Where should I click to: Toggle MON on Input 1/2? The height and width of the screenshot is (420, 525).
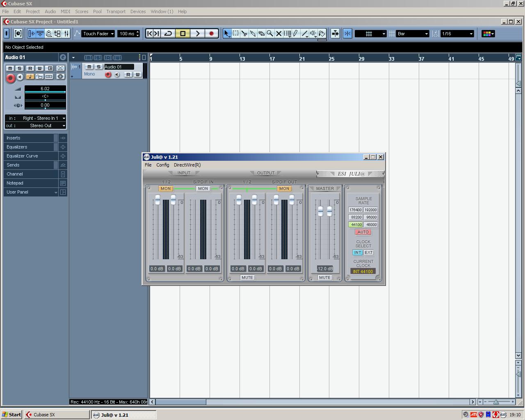(166, 189)
